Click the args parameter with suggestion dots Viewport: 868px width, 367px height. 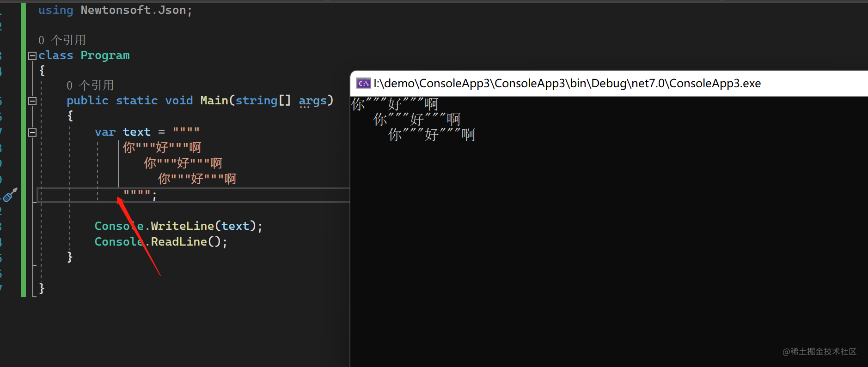tap(312, 101)
